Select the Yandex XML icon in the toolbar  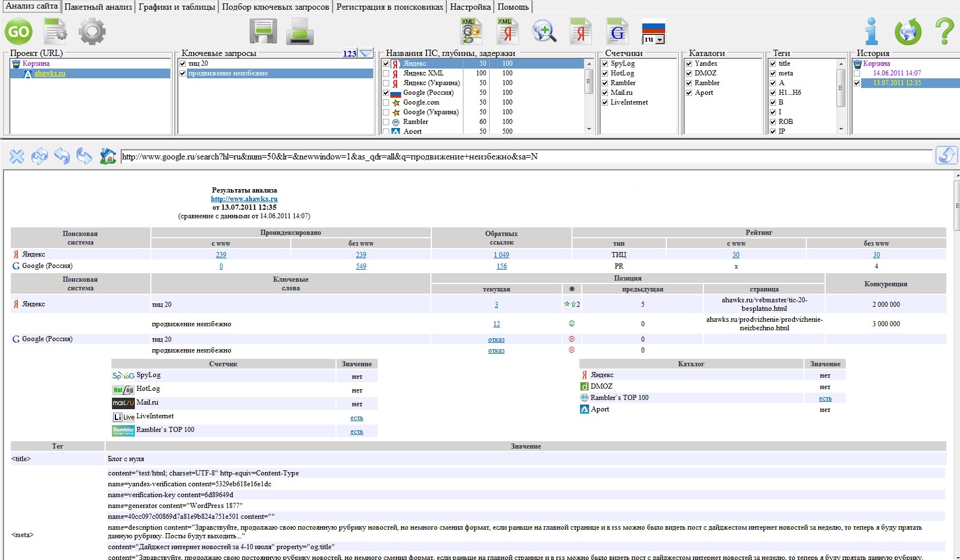[x=507, y=31]
